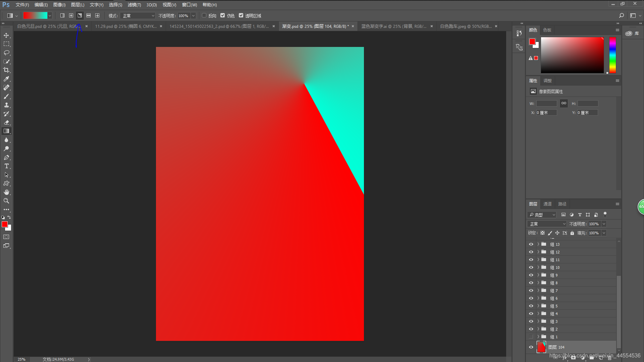Click the foreground color swatch in toolbox
Screen dimensions: 644x362
[x=5, y=224]
